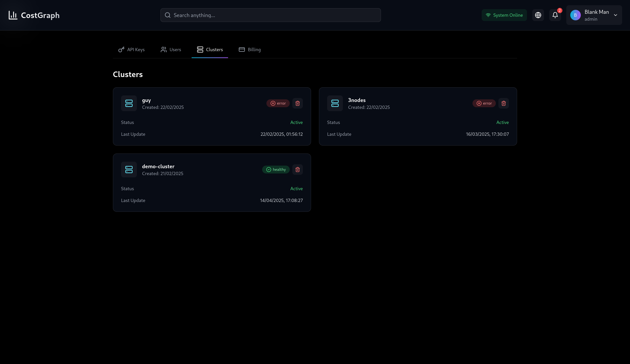Click the System Online status badge

tap(504, 15)
